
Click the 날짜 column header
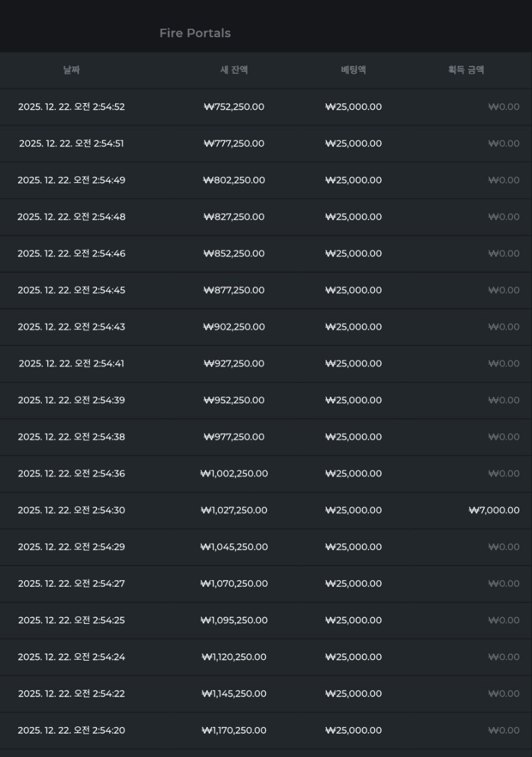click(x=71, y=70)
